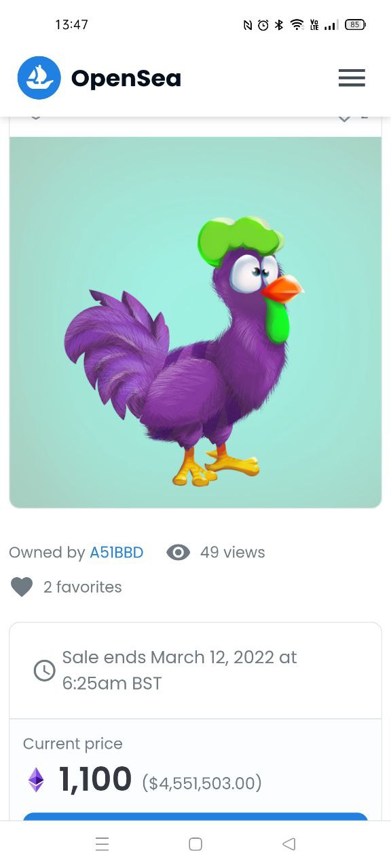The height and width of the screenshot is (868, 391).
Task: Open the hamburger navigation menu
Action: (x=352, y=78)
